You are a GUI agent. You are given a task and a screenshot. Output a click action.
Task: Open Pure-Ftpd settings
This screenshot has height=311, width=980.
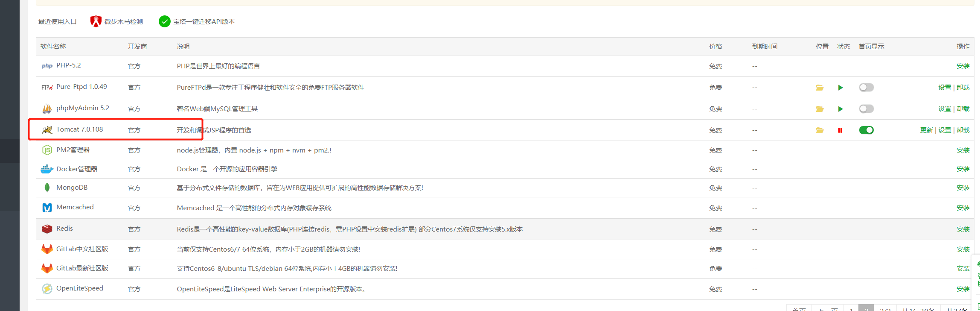(945, 87)
